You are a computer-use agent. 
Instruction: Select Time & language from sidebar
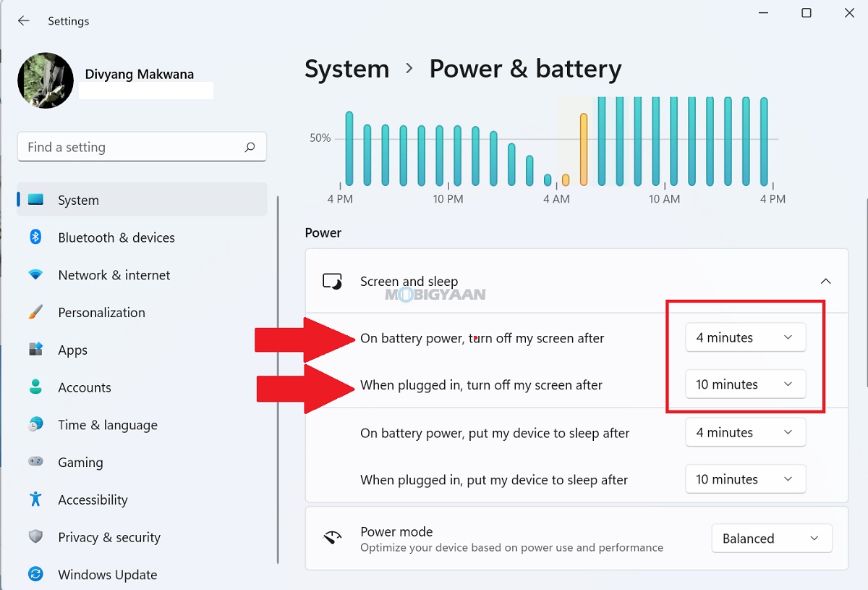click(x=109, y=425)
